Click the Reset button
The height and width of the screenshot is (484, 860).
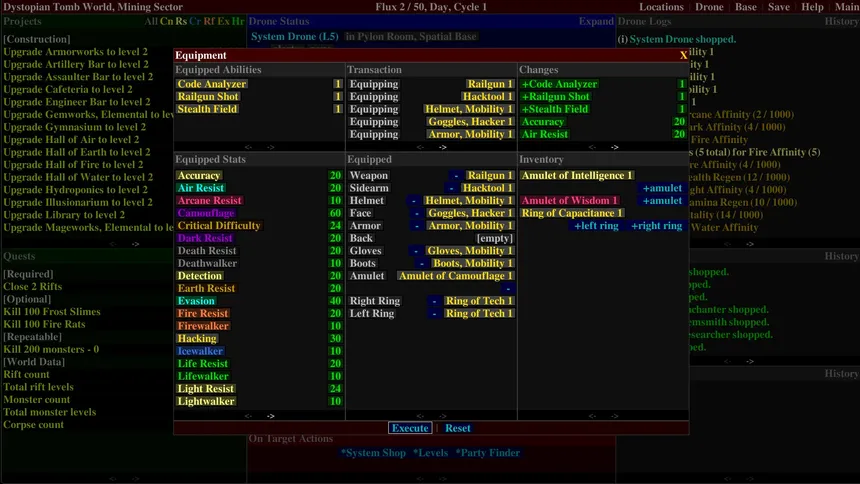coord(457,428)
